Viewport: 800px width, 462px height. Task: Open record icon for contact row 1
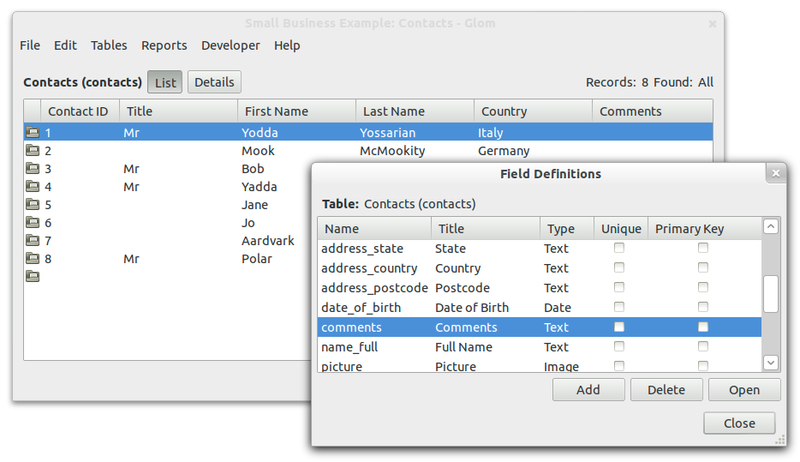click(33, 132)
